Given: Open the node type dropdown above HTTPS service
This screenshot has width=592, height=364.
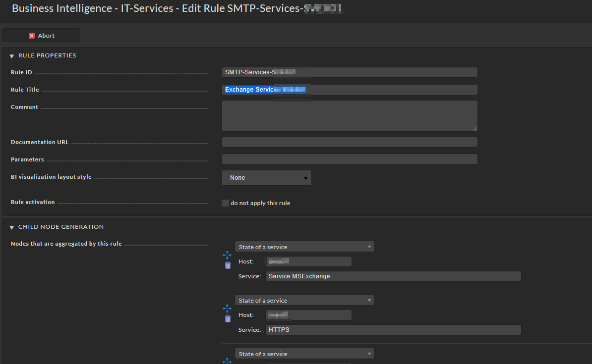Looking at the screenshot, I should click(304, 300).
